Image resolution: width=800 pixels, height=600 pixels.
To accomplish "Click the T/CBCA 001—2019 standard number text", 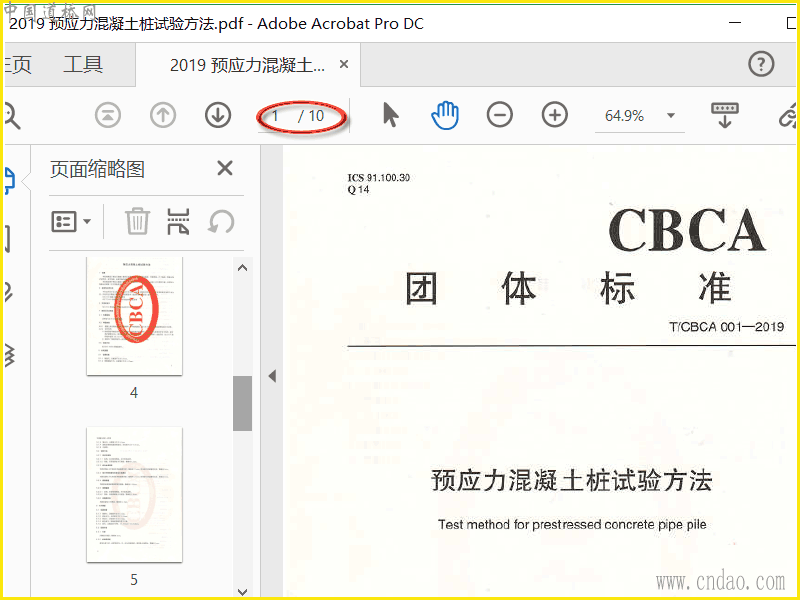I will [727, 327].
